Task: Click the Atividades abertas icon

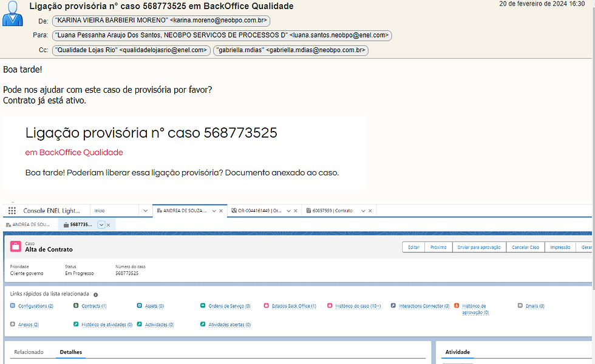Action: tap(203, 324)
